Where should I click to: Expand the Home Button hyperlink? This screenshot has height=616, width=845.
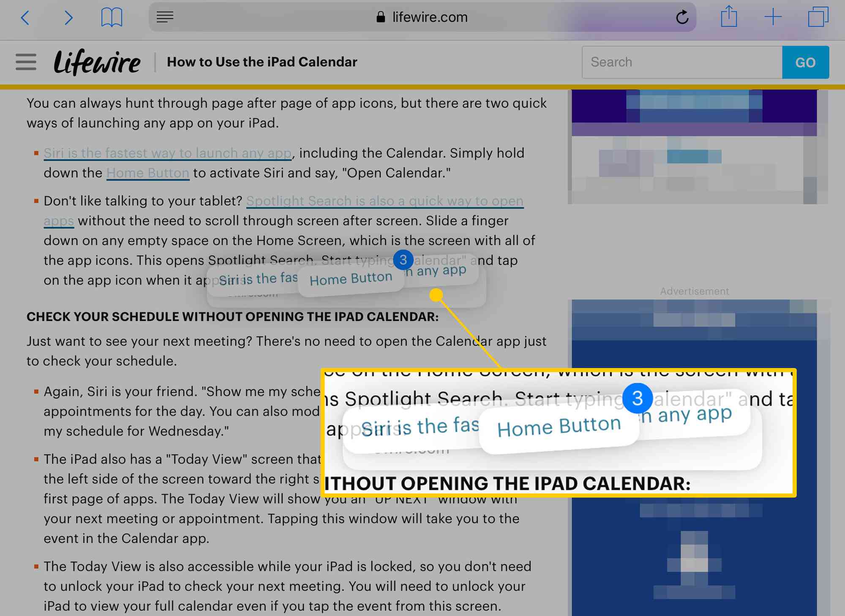click(147, 172)
